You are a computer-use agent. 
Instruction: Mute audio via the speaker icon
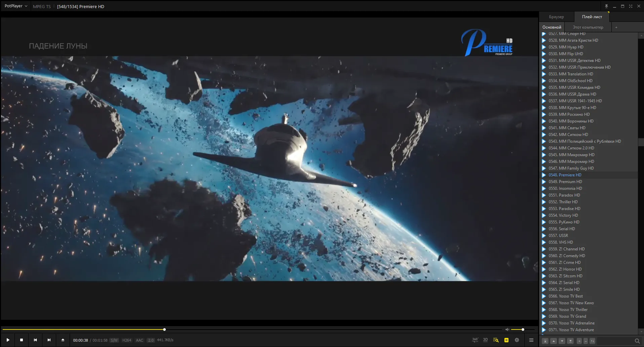pyautogui.click(x=507, y=329)
